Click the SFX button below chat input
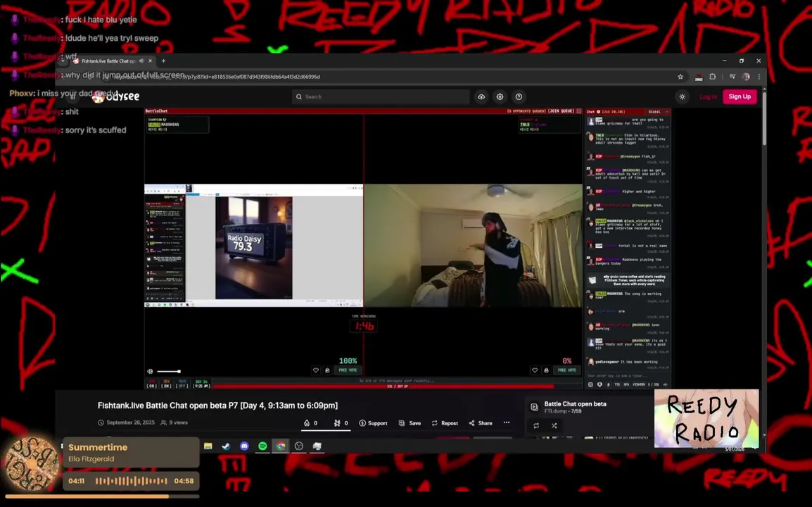 626,384
